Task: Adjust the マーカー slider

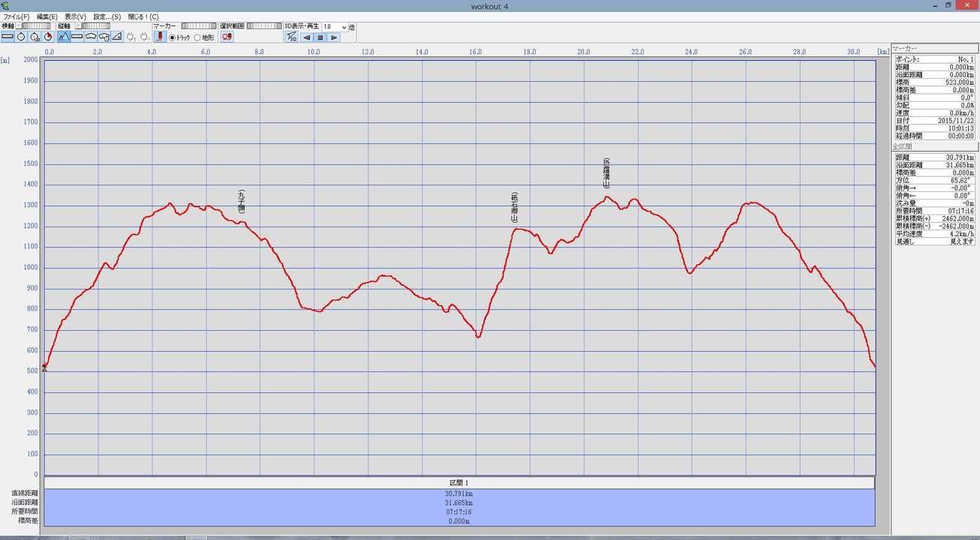Action: click(200, 25)
